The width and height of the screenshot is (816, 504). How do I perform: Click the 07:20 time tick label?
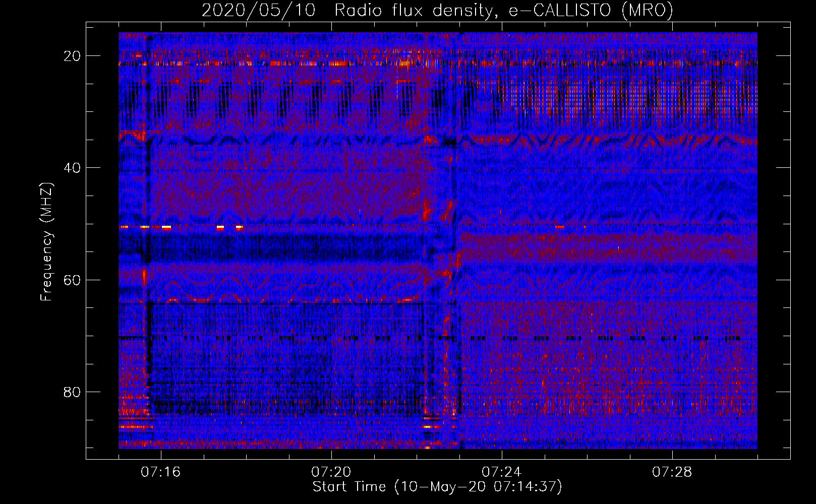(x=331, y=472)
